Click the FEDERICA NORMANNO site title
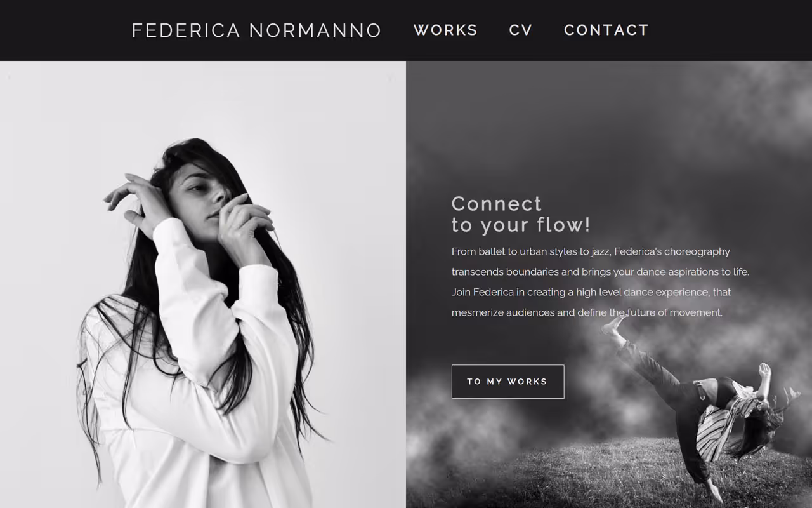Image resolution: width=812 pixels, height=508 pixels. (x=256, y=30)
